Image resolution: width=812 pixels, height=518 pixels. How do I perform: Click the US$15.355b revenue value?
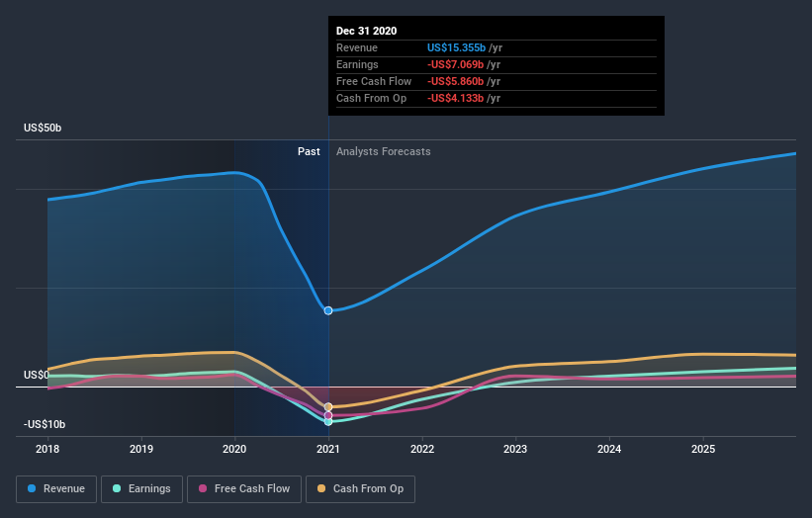(x=456, y=47)
